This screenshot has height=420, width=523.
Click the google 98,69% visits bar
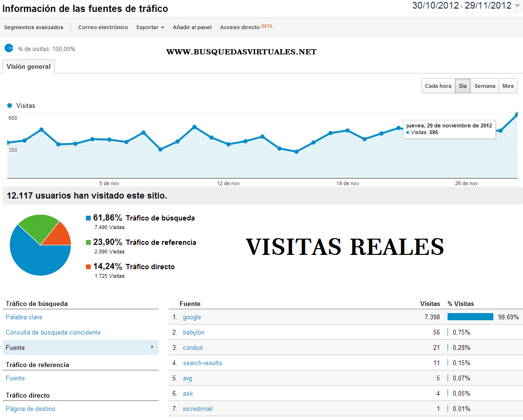point(470,316)
